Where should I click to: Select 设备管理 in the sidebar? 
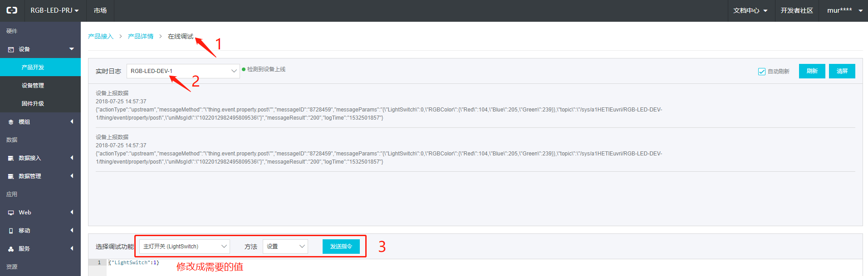pos(33,86)
